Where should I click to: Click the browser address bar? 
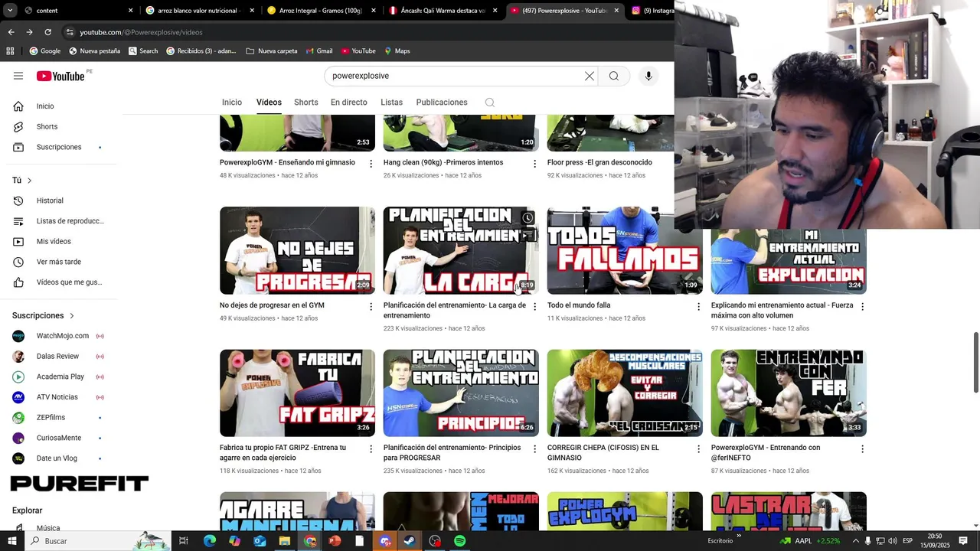click(x=367, y=32)
